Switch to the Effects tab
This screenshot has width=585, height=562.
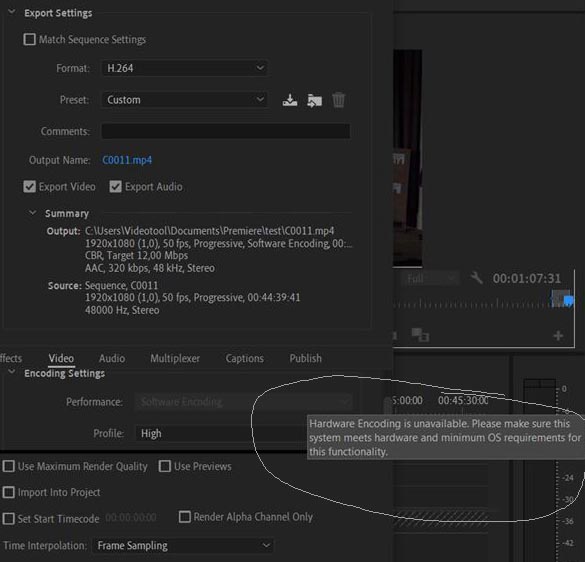click(x=11, y=358)
